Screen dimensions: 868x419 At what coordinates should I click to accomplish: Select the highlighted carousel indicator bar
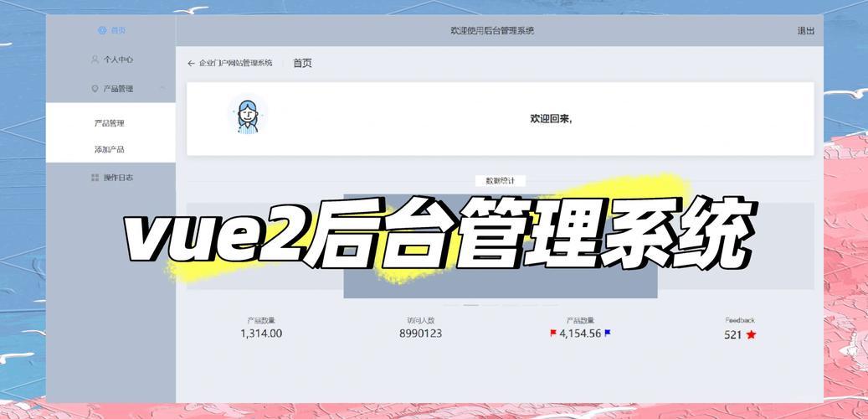471,305
